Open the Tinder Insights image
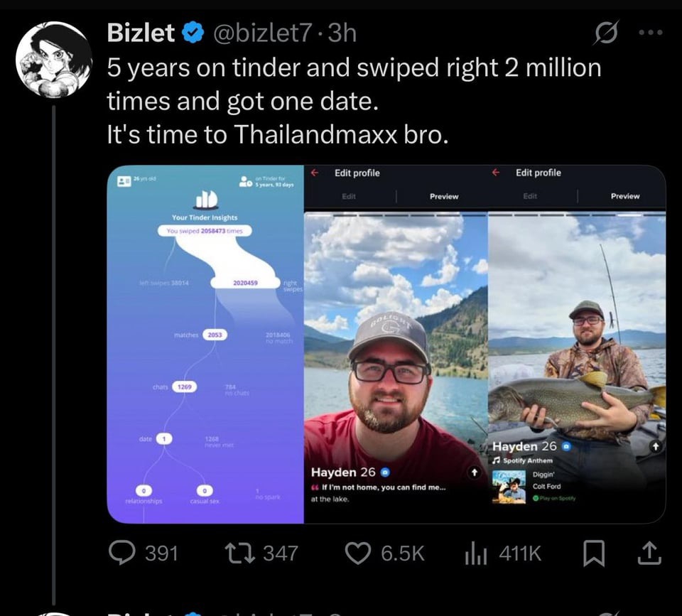The width and height of the screenshot is (682, 616). (x=205, y=344)
